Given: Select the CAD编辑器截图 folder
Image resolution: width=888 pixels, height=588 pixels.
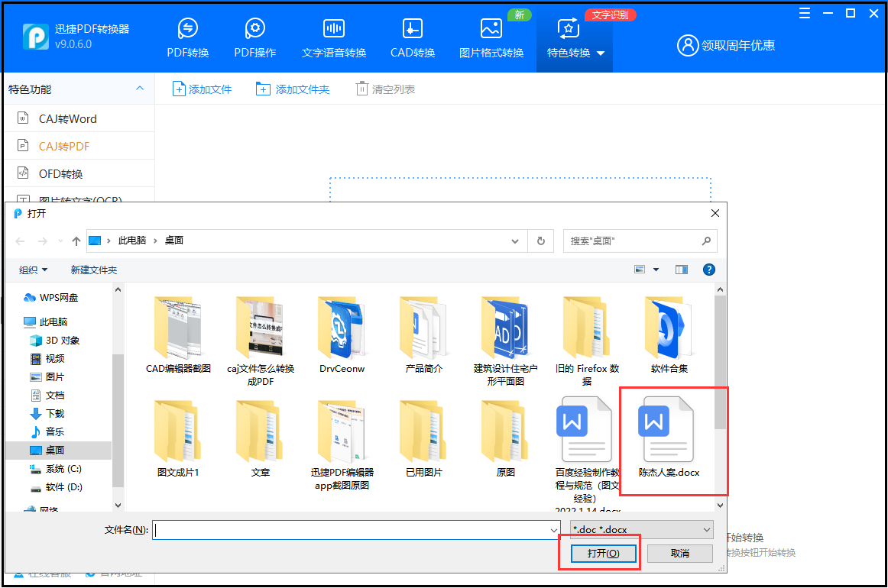Looking at the screenshot, I should click(x=178, y=335).
